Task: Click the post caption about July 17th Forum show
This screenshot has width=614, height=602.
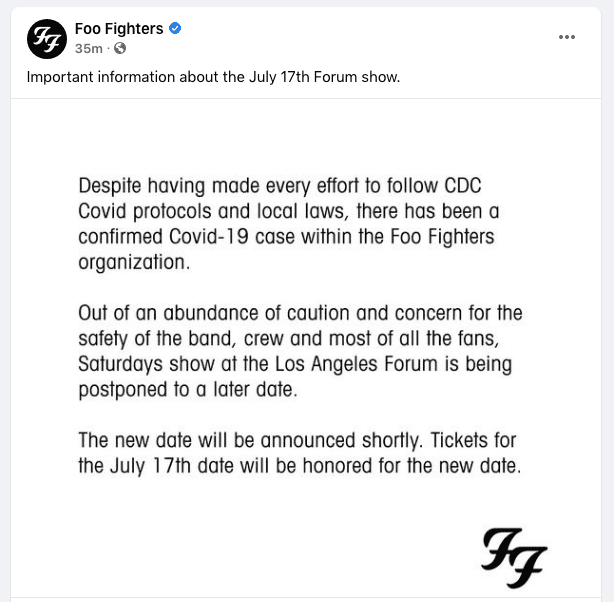Action: tap(213, 77)
